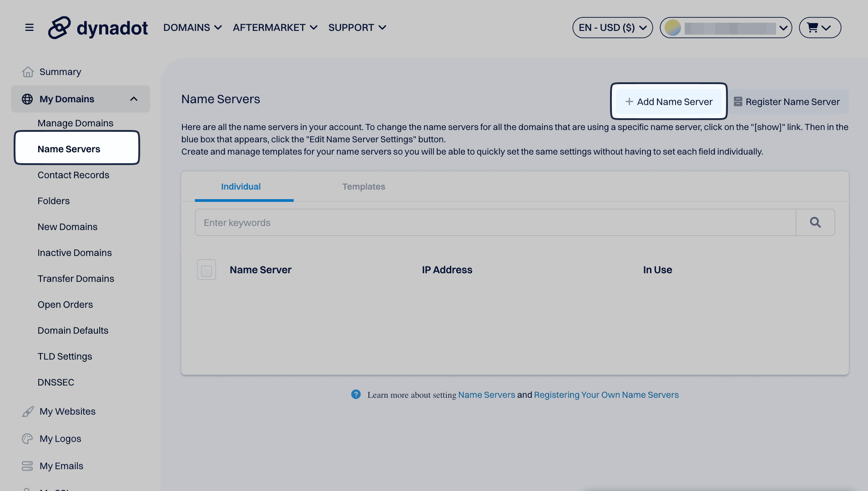Toggle the select-all name servers checkbox

[x=207, y=270]
